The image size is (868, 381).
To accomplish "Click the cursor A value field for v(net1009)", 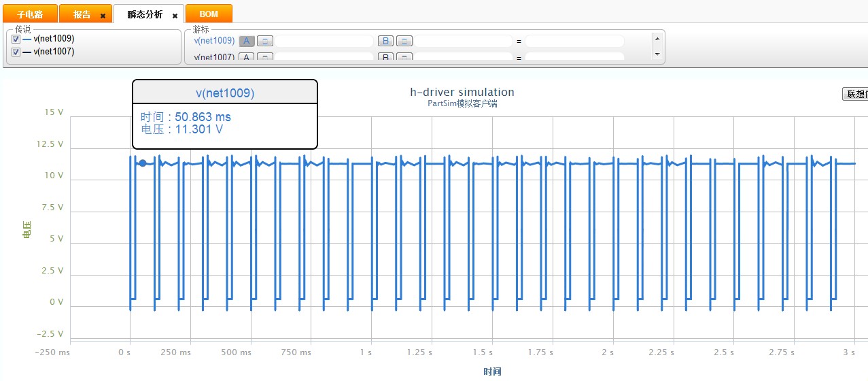I will click(324, 41).
